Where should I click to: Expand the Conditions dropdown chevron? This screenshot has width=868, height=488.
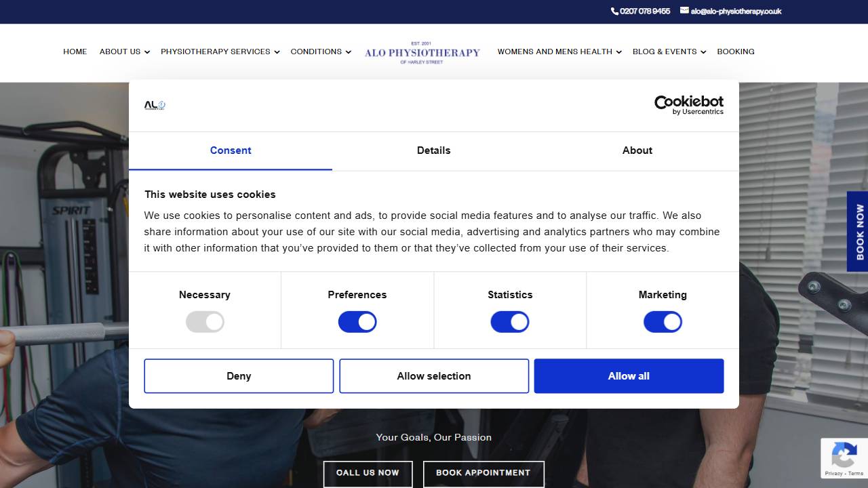tap(348, 52)
